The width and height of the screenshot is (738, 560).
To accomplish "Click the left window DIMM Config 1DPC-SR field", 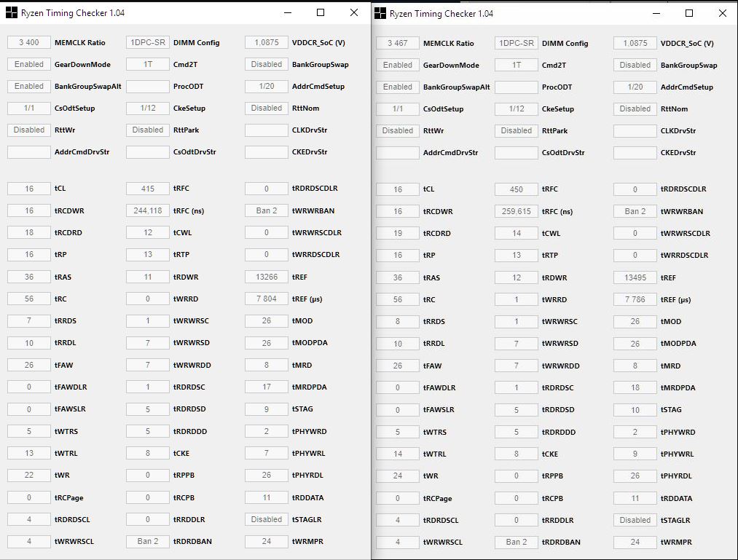I will pos(148,42).
